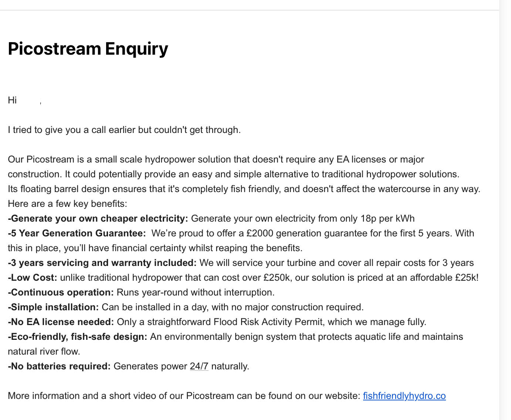Click the "Hi" greeting text

pos(12,100)
